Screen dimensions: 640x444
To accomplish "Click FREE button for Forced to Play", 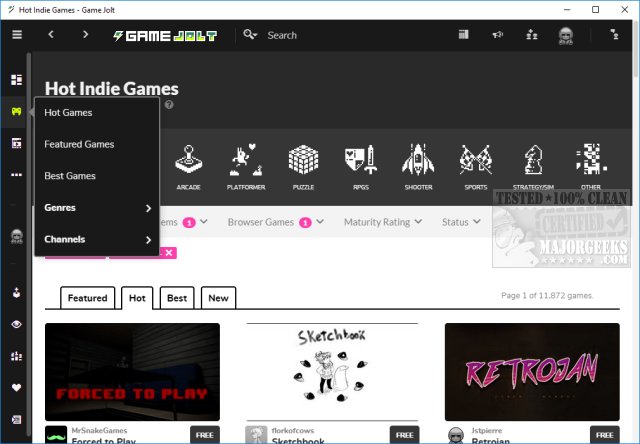I will [x=205, y=435].
